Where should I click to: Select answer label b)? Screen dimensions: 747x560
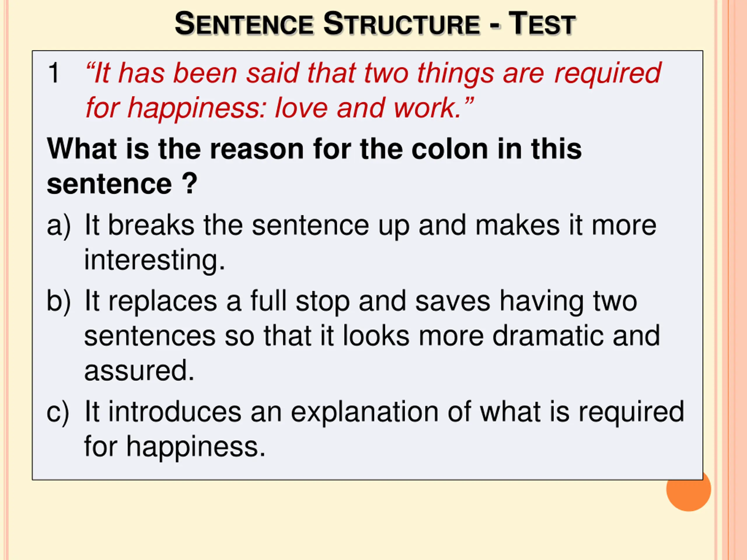tap(59, 301)
